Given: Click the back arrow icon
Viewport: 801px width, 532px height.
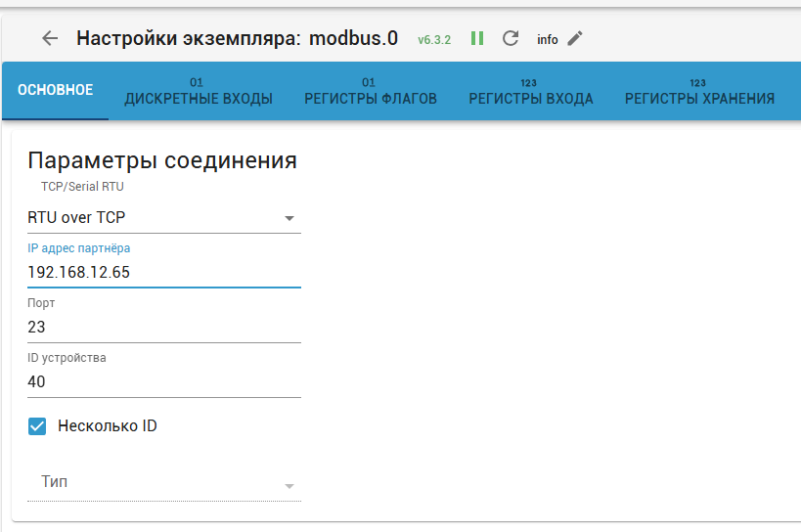Looking at the screenshot, I should (x=50, y=39).
